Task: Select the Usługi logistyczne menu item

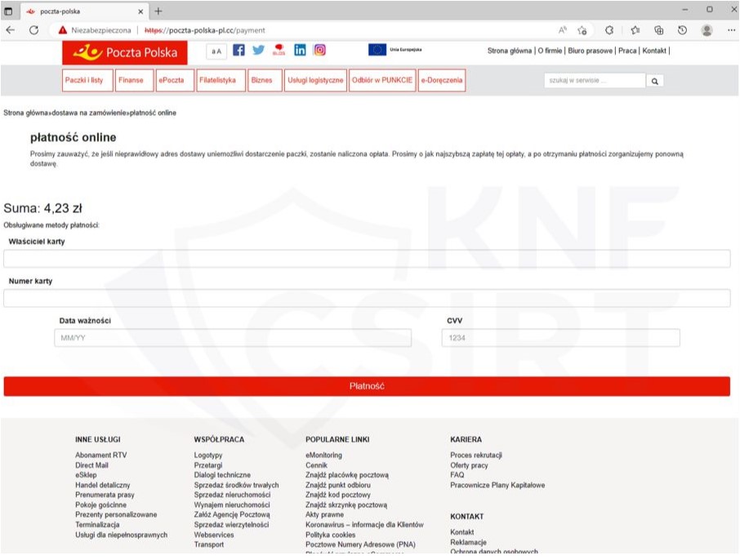Action: point(315,81)
